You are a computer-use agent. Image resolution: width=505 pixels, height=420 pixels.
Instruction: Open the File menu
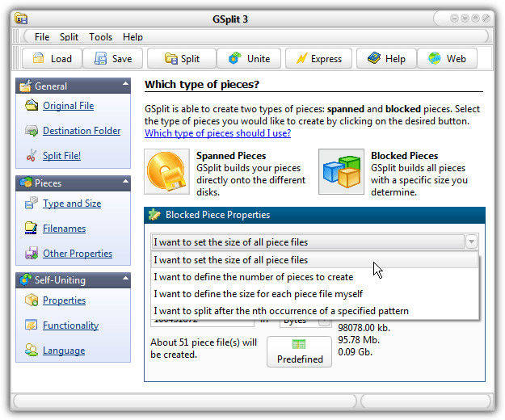(42, 36)
